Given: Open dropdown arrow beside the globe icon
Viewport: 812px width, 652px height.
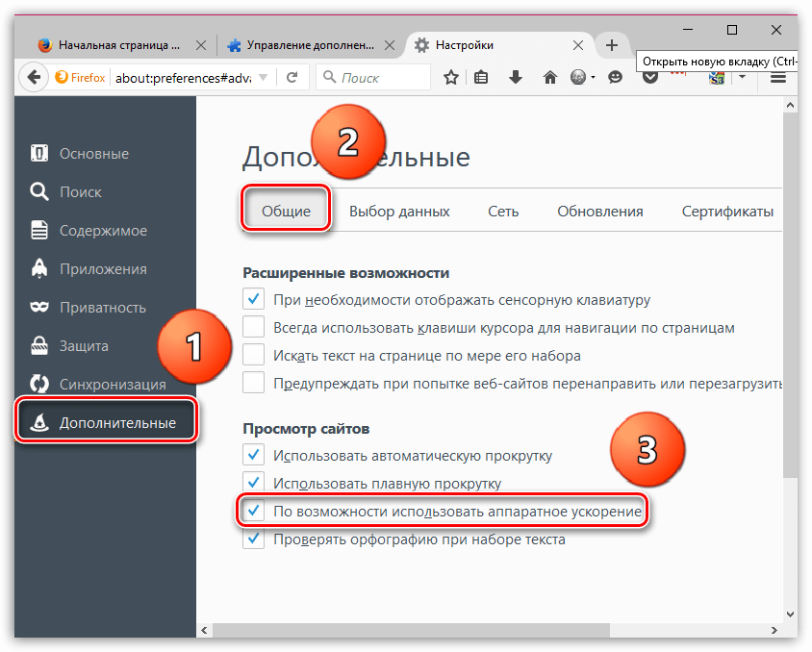Looking at the screenshot, I should (594, 77).
